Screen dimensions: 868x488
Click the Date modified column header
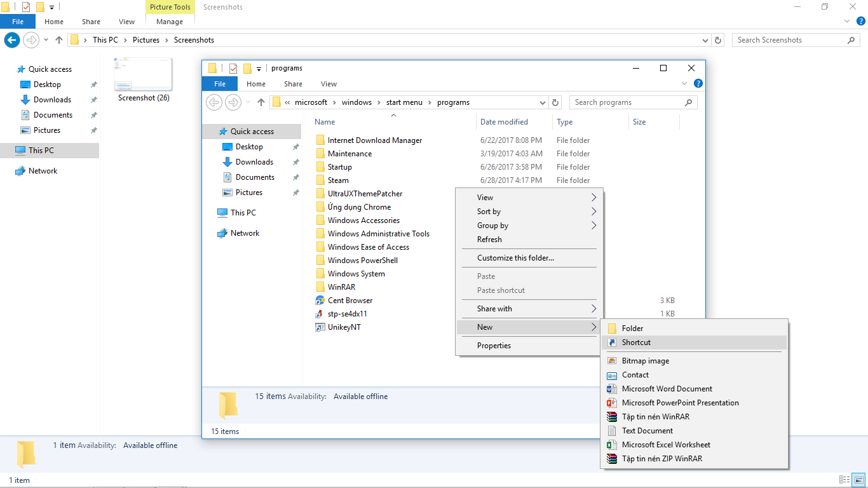point(504,122)
